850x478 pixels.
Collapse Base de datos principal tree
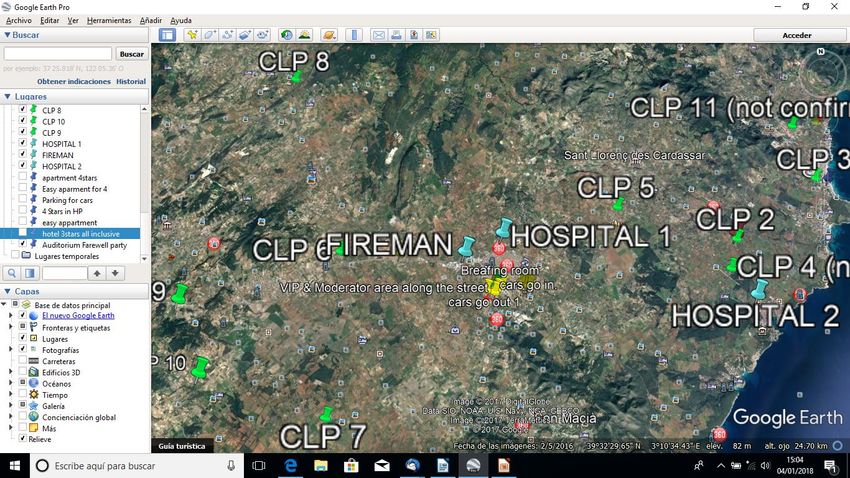tap(4, 305)
